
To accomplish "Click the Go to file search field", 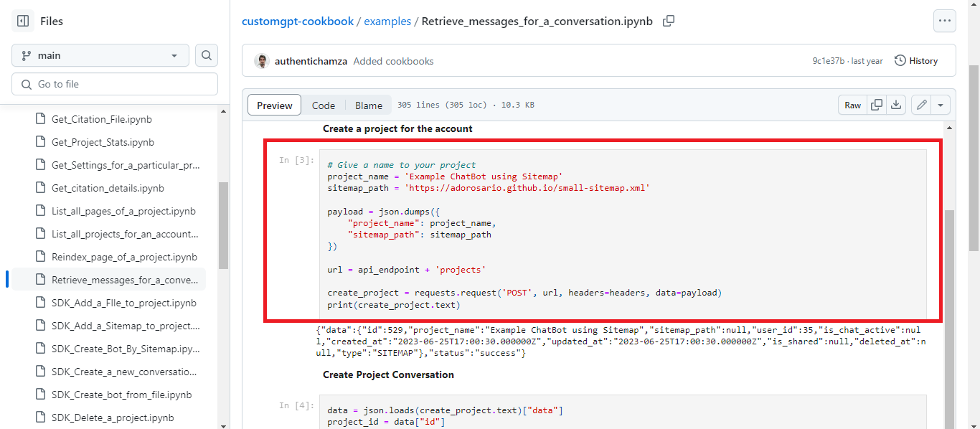I will (115, 84).
